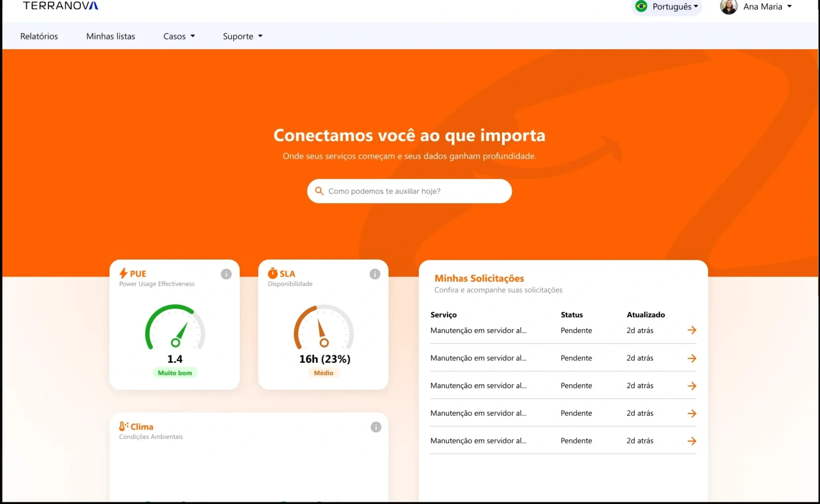Focus the 'Como podemos te auxiliar hoje?' field

click(x=409, y=191)
